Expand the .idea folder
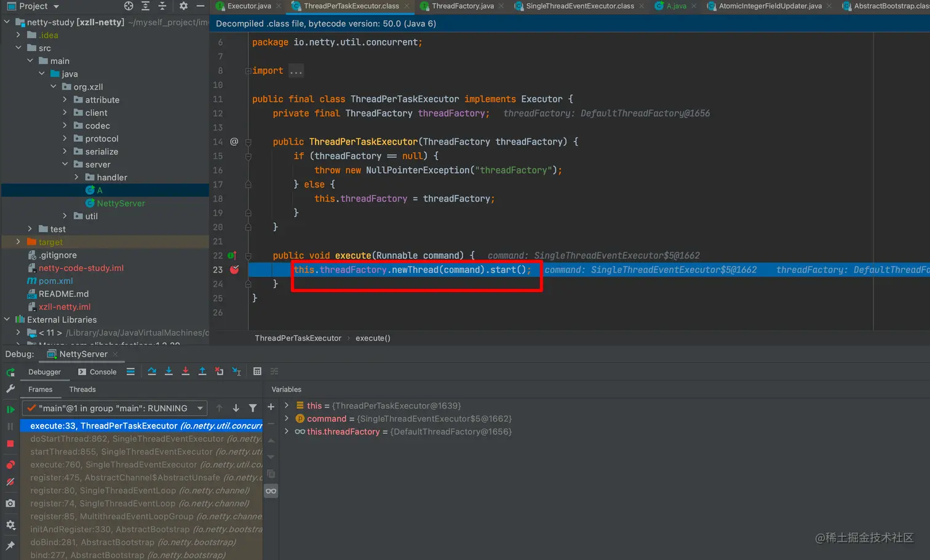The image size is (930, 560). tap(18, 35)
